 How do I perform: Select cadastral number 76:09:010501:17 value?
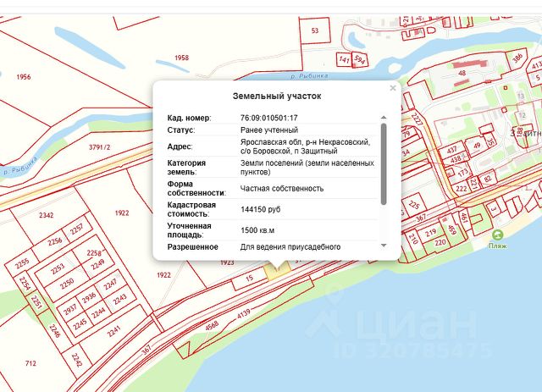tap(269, 118)
